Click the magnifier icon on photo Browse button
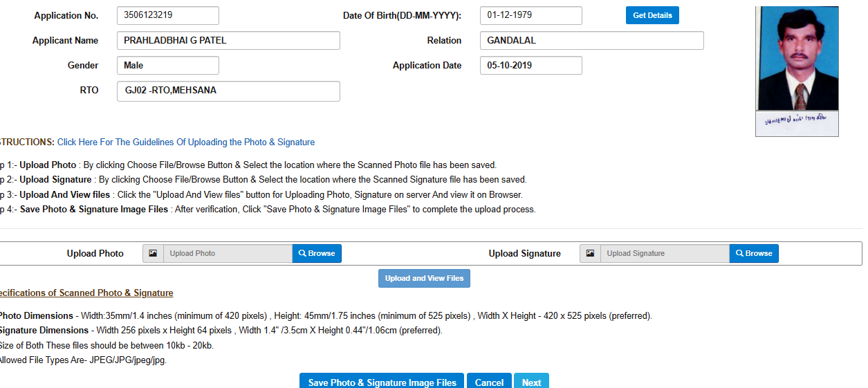This screenshot has width=868, height=388. (x=302, y=253)
